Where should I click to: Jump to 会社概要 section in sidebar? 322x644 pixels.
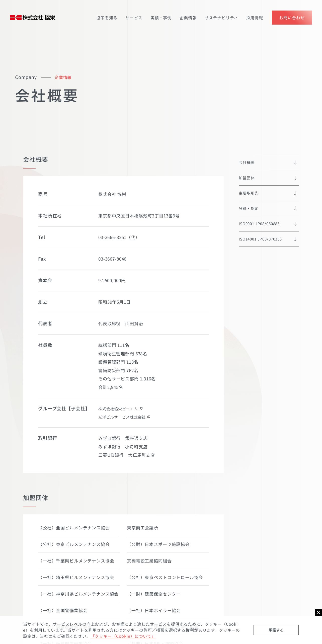(x=269, y=163)
